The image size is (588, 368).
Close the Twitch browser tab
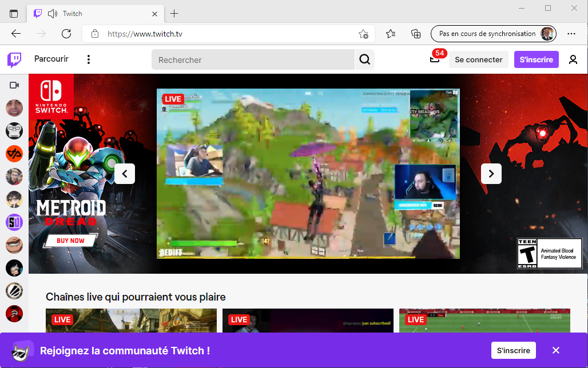click(x=154, y=14)
